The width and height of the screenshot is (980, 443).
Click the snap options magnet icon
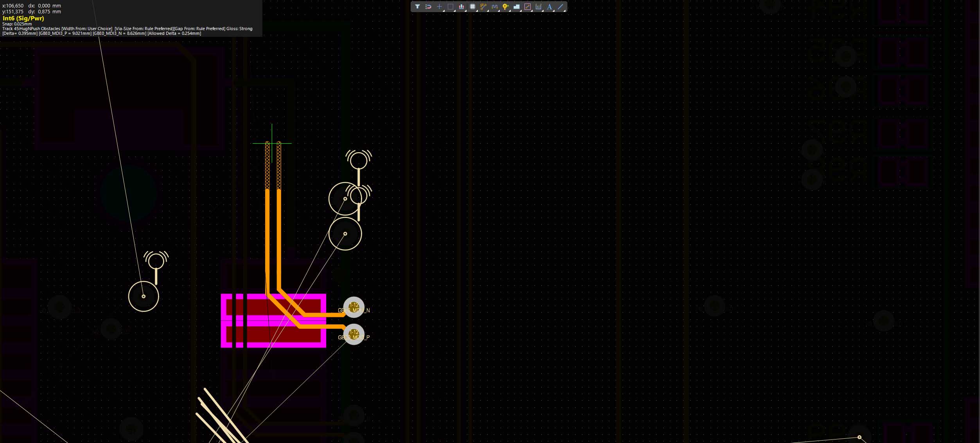click(428, 7)
